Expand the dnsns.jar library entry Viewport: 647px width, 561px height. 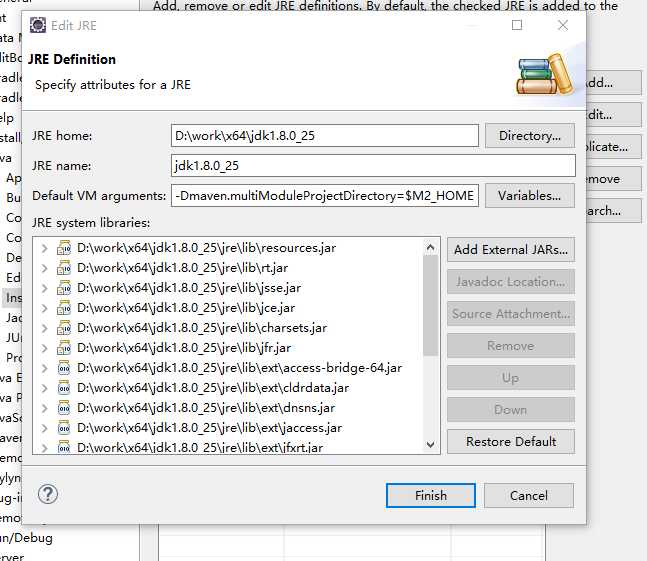click(45, 408)
